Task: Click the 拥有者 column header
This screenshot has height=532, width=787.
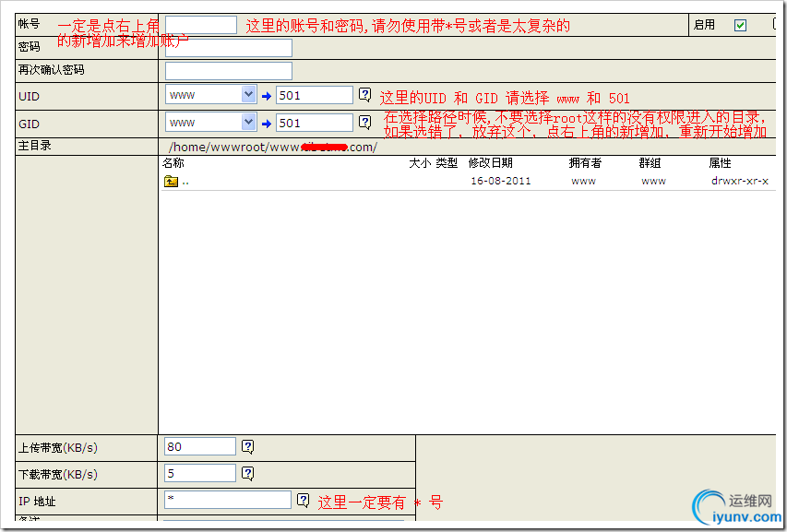Action: pyautogui.click(x=585, y=163)
